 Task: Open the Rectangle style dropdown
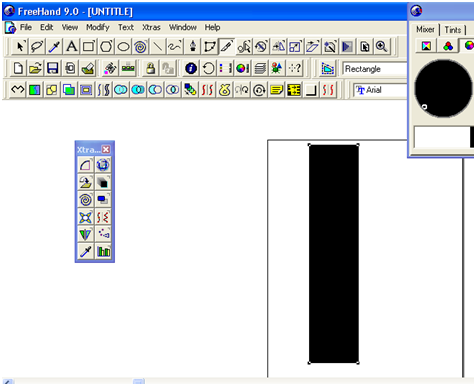tap(374, 69)
